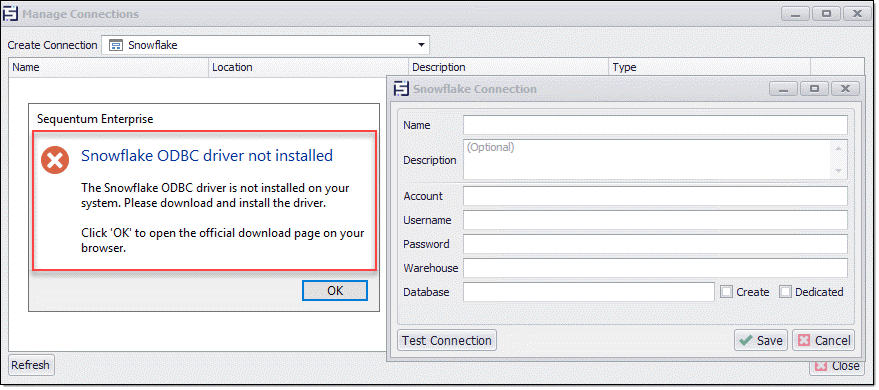Image resolution: width=879 pixels, height=390 pixels.
Task: Click into the Warehouse text field
Action: (655, 268)
